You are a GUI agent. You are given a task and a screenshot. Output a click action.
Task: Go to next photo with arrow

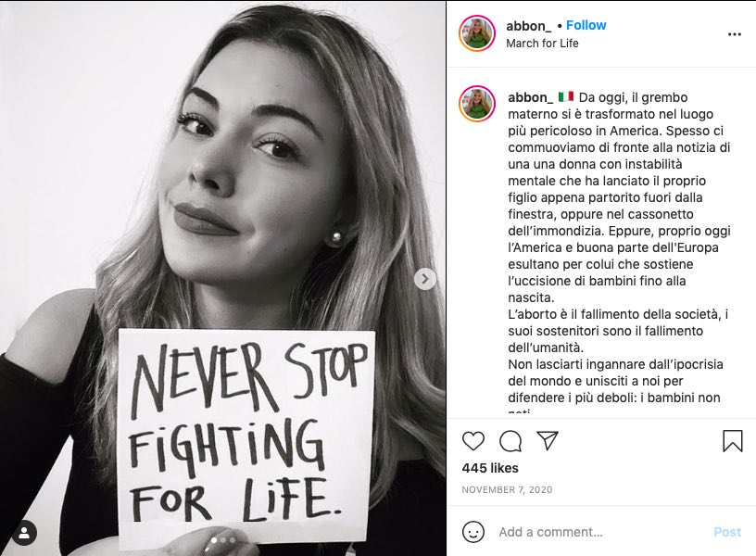pos(424,279)
